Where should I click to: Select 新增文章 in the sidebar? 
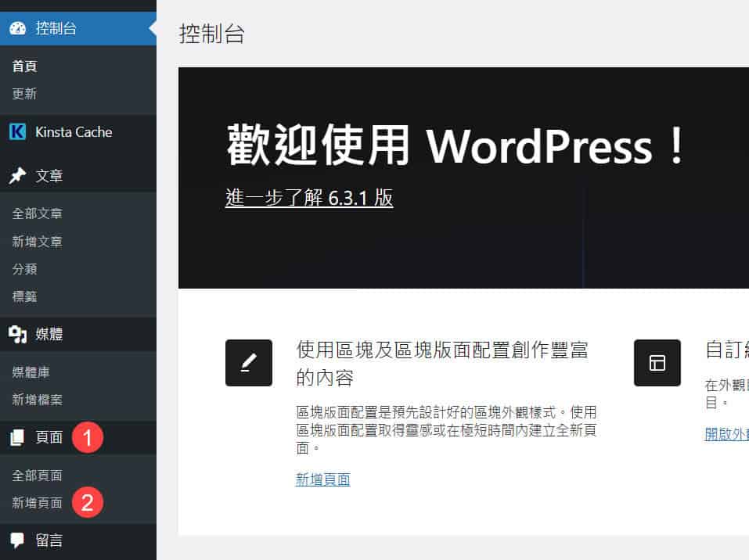38,242
